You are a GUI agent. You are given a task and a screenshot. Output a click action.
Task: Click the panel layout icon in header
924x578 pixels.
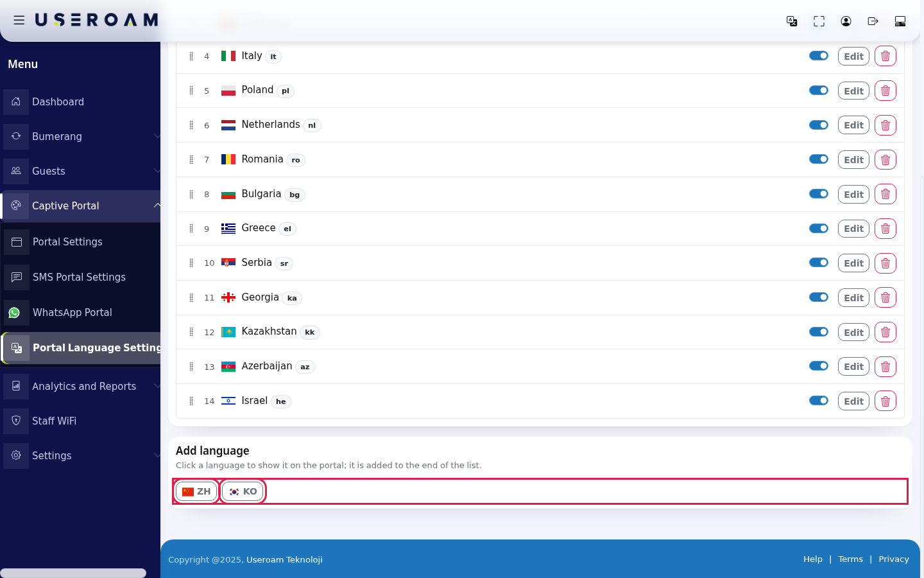pyautogui.click(x=900, y=21)
